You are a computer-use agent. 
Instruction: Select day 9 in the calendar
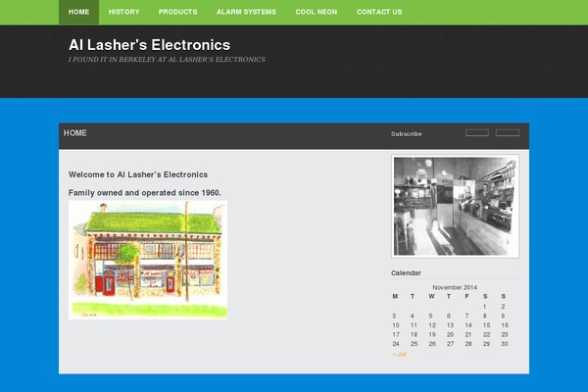[504, 316]
